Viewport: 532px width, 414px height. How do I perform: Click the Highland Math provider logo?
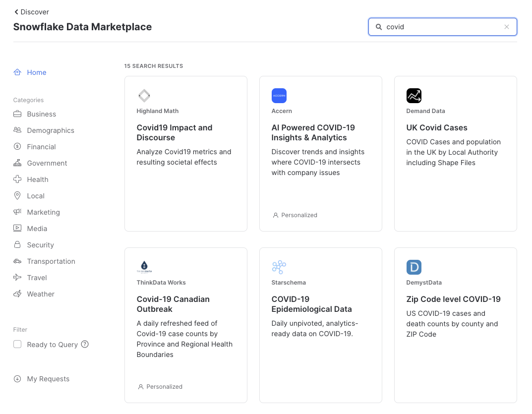144,96
